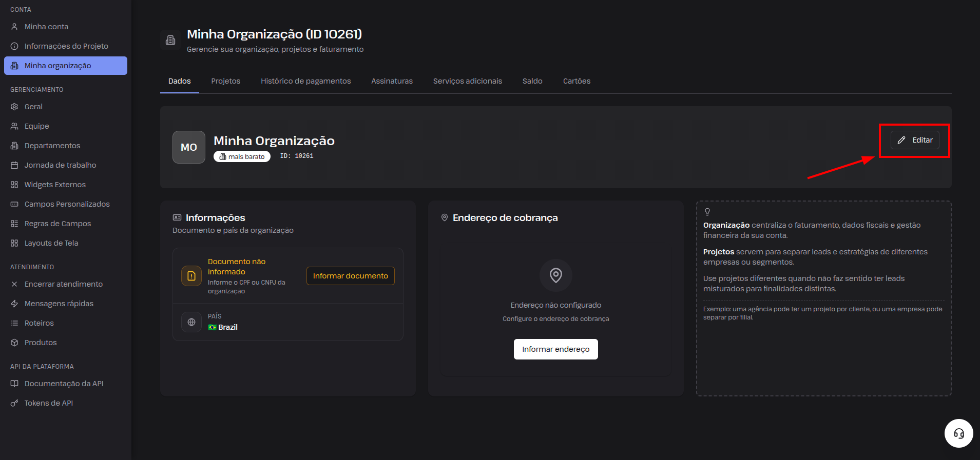
Task: Click the Produtos box icon
Action: point(14,343)
